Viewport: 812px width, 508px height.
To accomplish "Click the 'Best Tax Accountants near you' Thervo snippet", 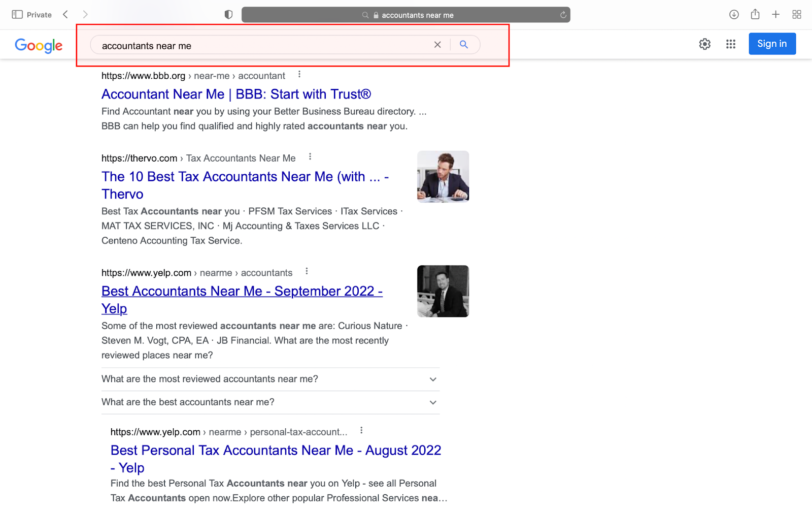I will (x=252, y=226).
